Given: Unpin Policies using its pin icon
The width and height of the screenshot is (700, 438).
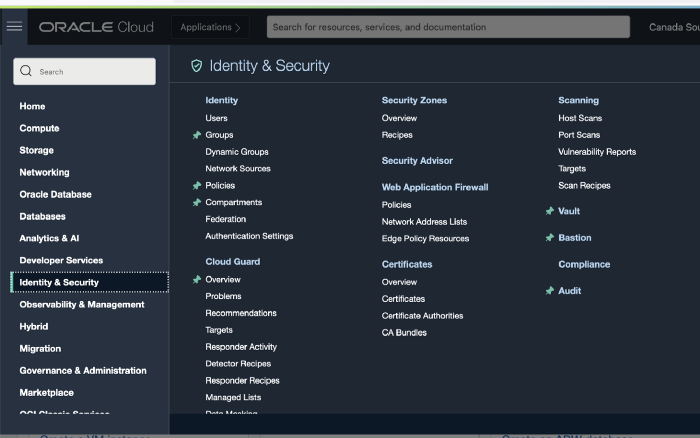Looking at the screenshot, I should pyautogui.click(x=197, y=186).
